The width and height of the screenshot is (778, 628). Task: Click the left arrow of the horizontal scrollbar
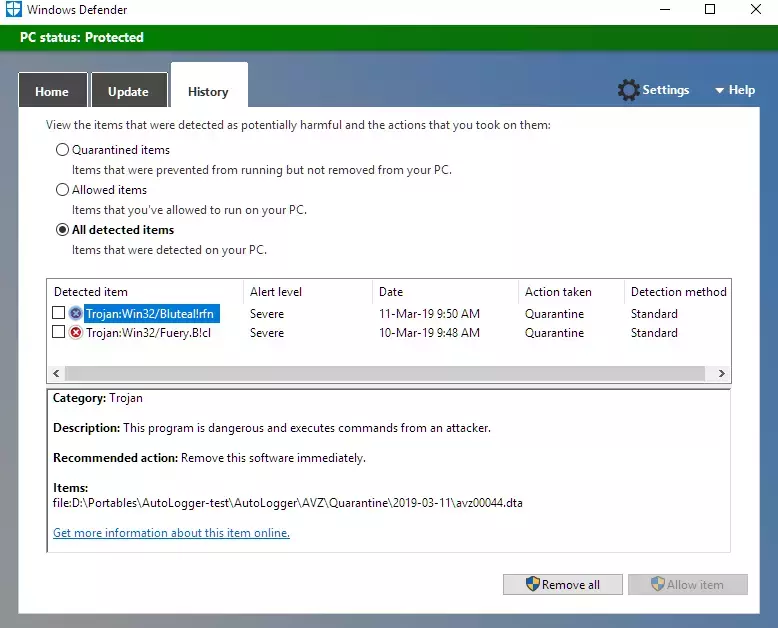(x=56, y=373)
